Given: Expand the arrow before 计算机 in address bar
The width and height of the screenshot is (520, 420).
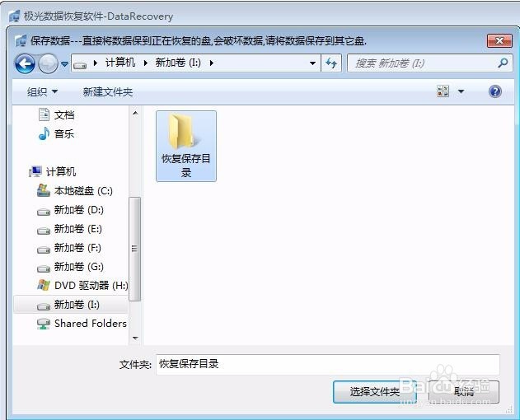Looking at the screenshot, I should tap(96, 63).
